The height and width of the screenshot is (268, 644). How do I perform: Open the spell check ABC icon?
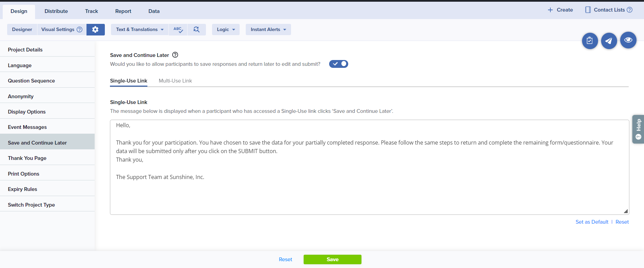pyautogui.click(x=178, y=30)
